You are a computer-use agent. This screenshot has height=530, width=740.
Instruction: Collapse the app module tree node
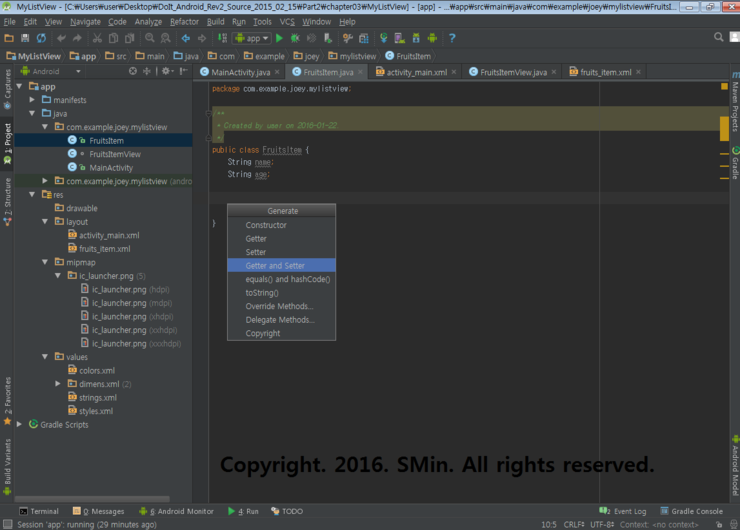[x=19, y=86]
